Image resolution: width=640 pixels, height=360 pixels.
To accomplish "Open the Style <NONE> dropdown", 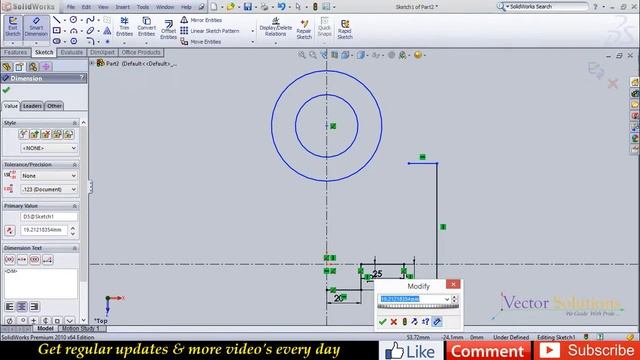I will (x=49, y=148).
